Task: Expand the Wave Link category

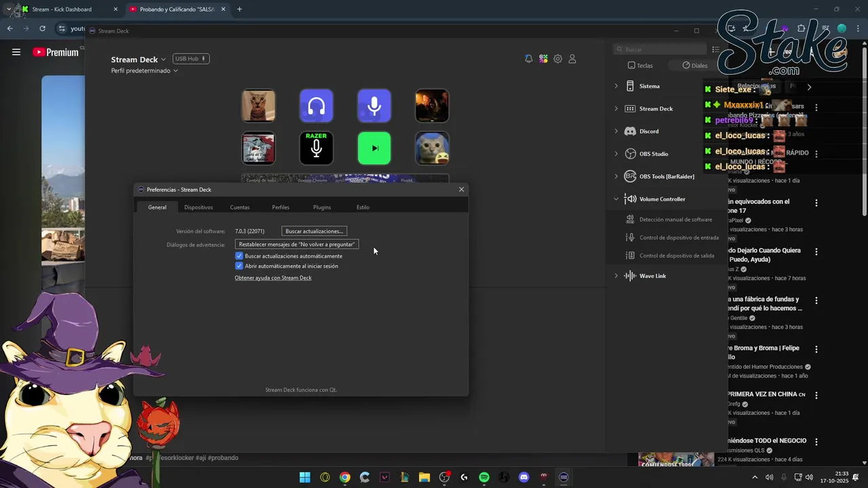Action: [x=616, y=276]
